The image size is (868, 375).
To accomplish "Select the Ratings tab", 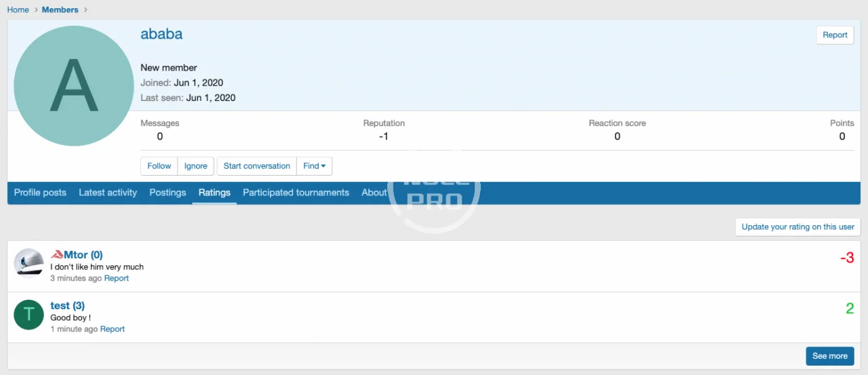I will [214, 193].
